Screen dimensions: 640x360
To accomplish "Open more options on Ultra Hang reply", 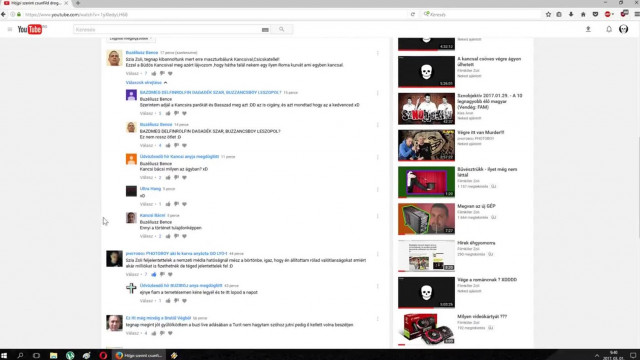I will click(x=378, y=190).
